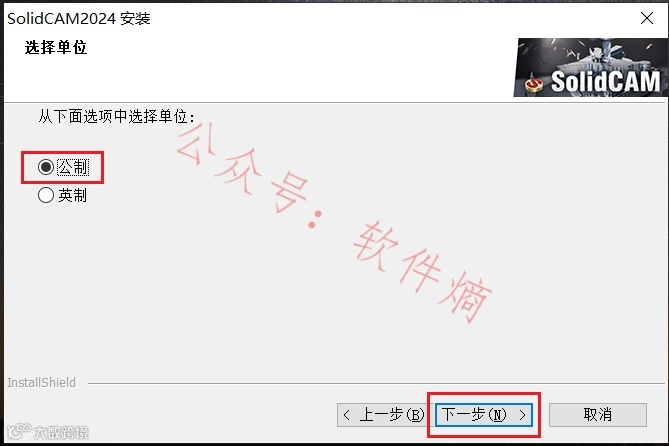The image size is (669, 446).
Task: Click the 从下面选项中选择单位 instruction text
Action: click(x=116, y=116)
